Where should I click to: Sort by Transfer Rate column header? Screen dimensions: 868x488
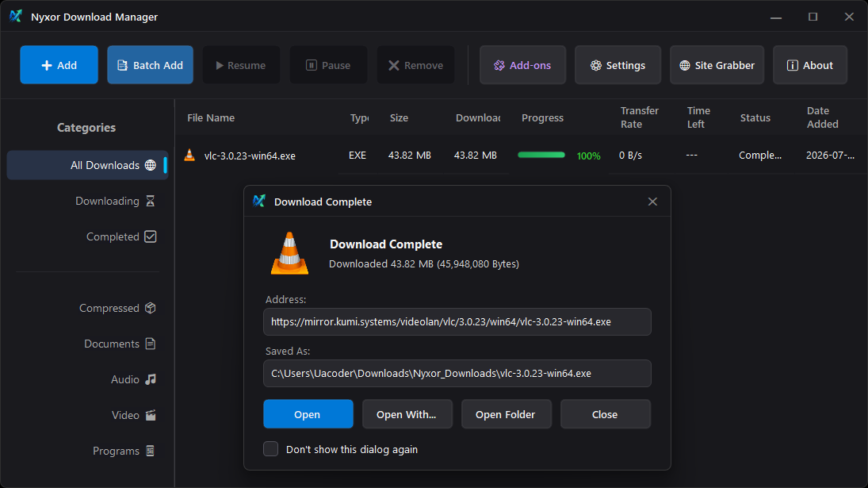pos(640,117)
